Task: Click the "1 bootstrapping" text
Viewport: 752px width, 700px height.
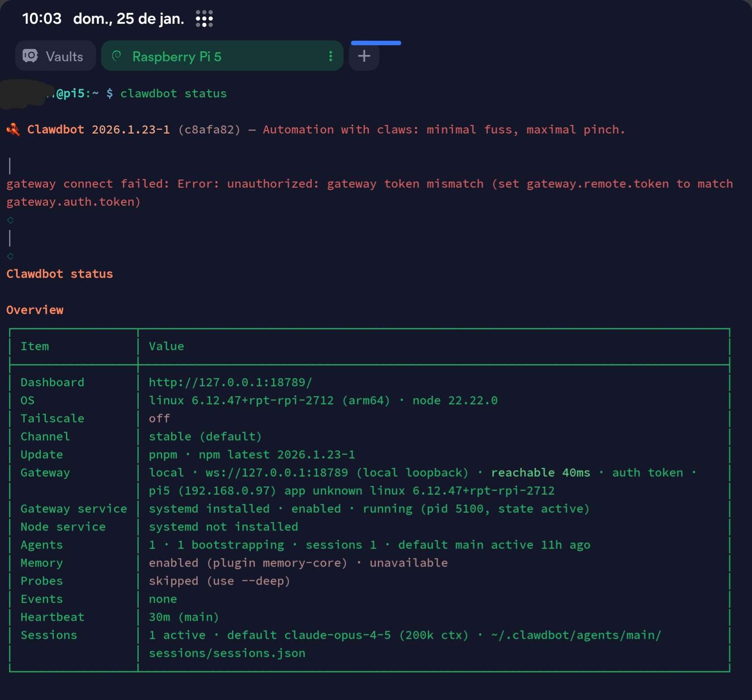Action: (x=231, y=545)
